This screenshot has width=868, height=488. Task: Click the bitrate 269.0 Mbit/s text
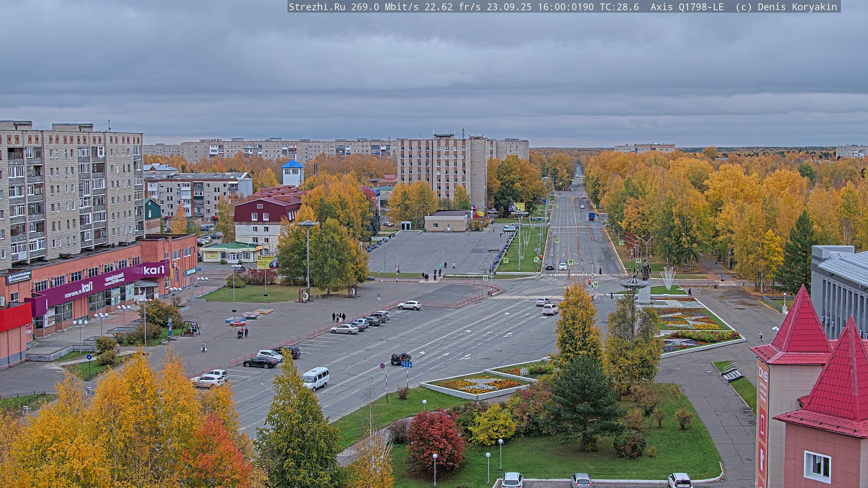tap(385, 7)
